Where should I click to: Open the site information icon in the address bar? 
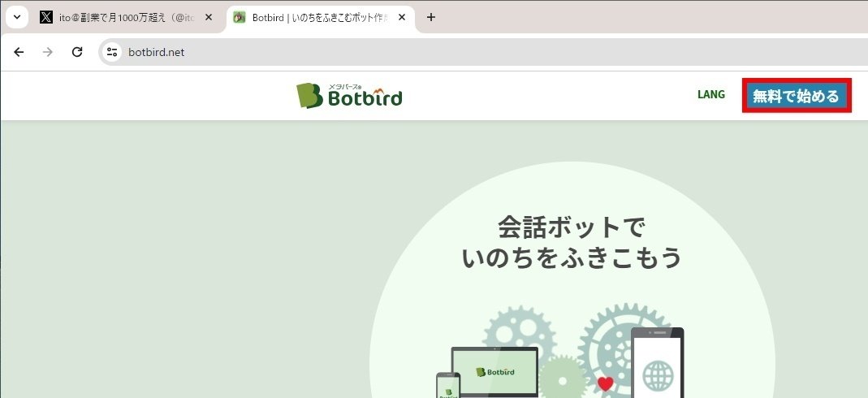(112, 52)
